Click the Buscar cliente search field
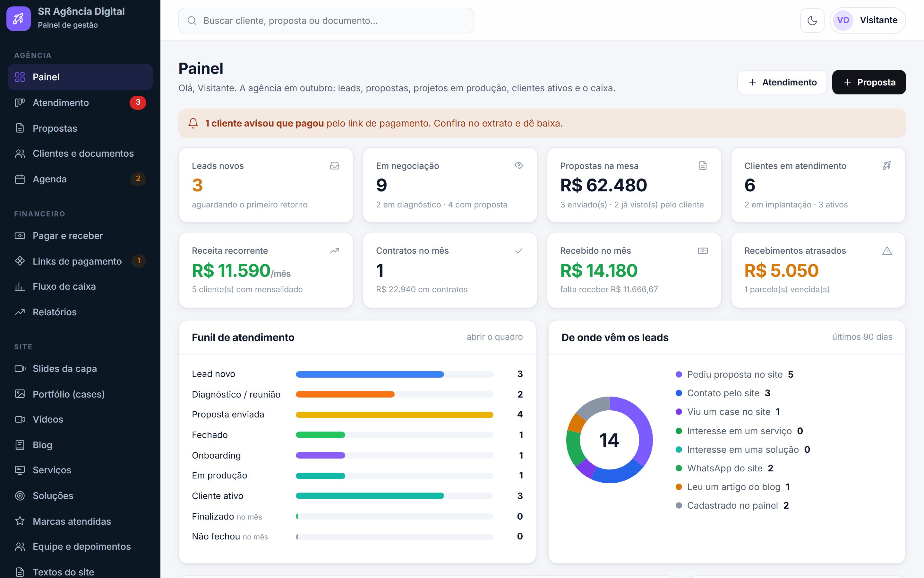This screenshot has width=924, height=578. 326,21
